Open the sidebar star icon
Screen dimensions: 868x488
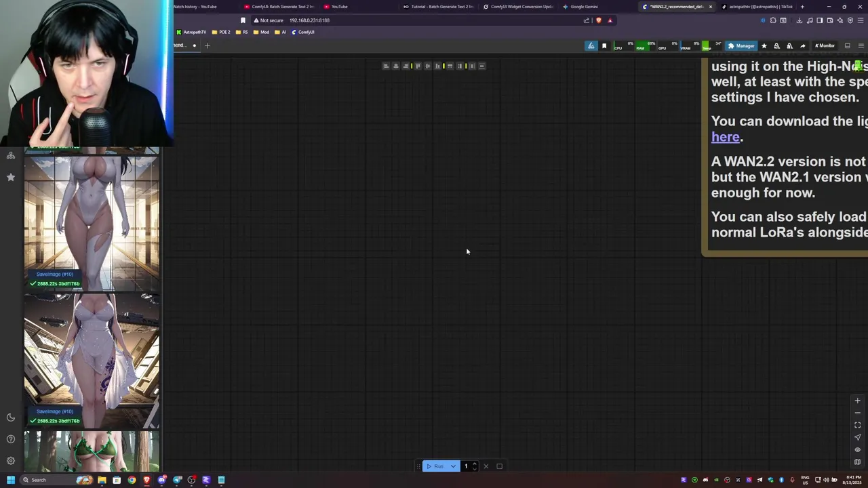(x=11, y=177)
